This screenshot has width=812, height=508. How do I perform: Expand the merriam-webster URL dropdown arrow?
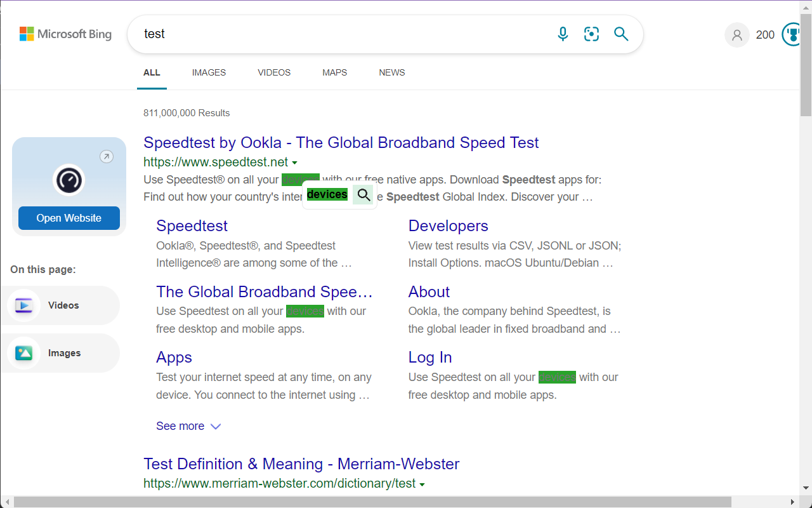tap(422, 485)
